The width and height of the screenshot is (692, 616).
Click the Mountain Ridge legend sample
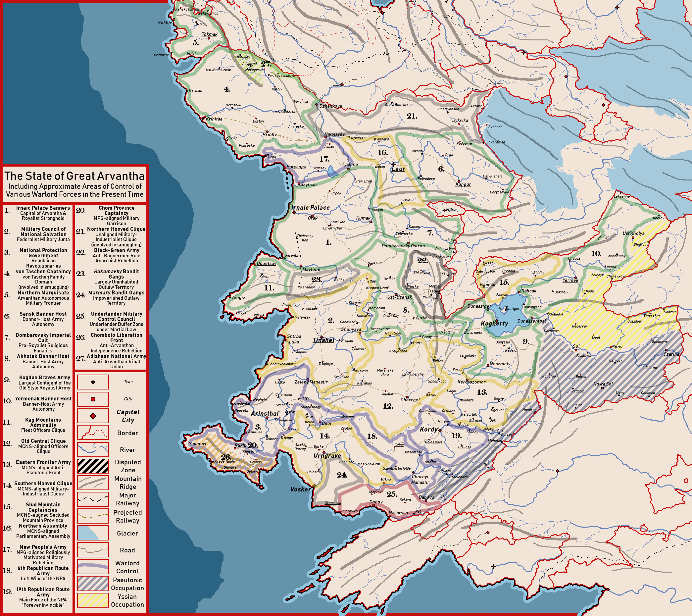(x=93, y=483)
